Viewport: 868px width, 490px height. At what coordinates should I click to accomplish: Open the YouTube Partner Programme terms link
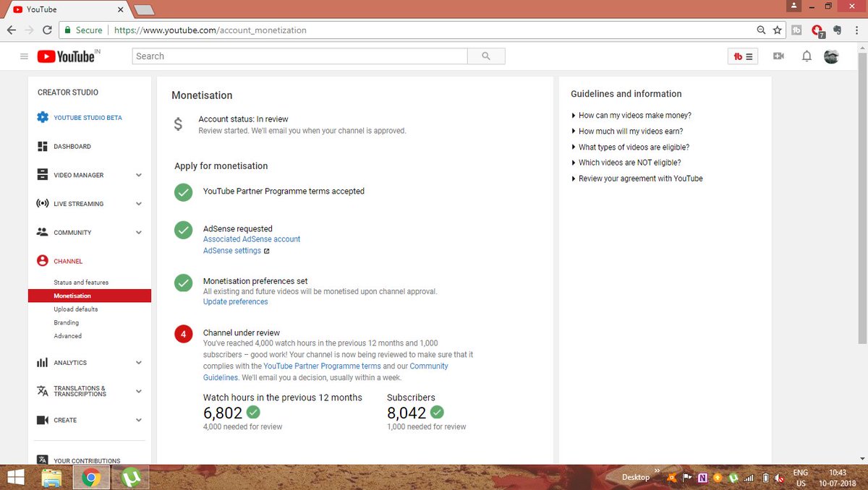click(322, 366)
